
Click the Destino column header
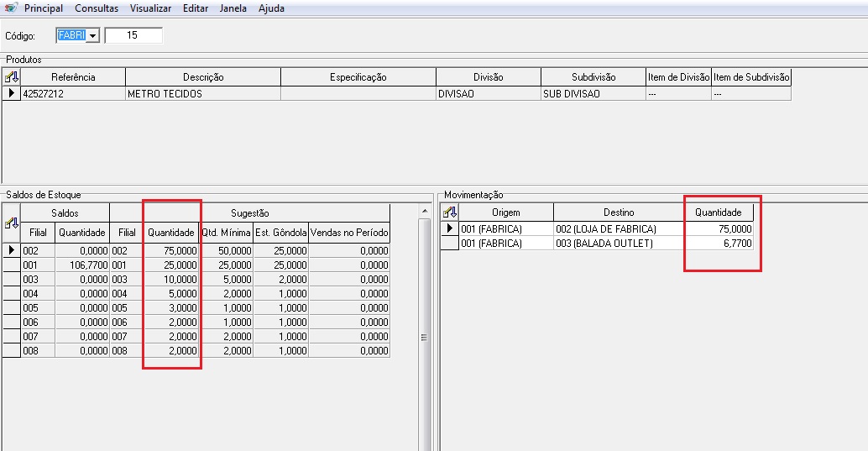[619, 212]
